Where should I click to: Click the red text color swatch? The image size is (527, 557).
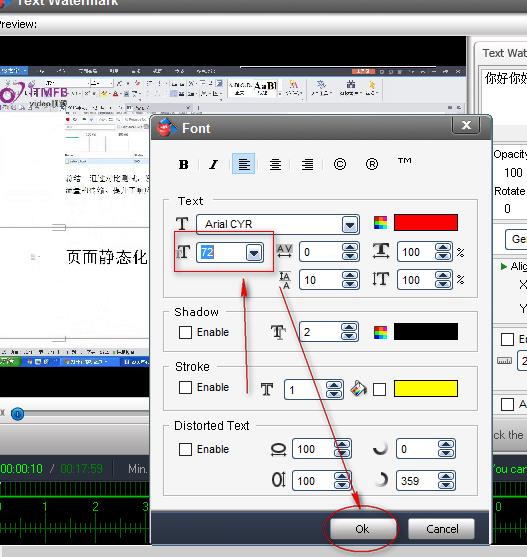(426, 223)
